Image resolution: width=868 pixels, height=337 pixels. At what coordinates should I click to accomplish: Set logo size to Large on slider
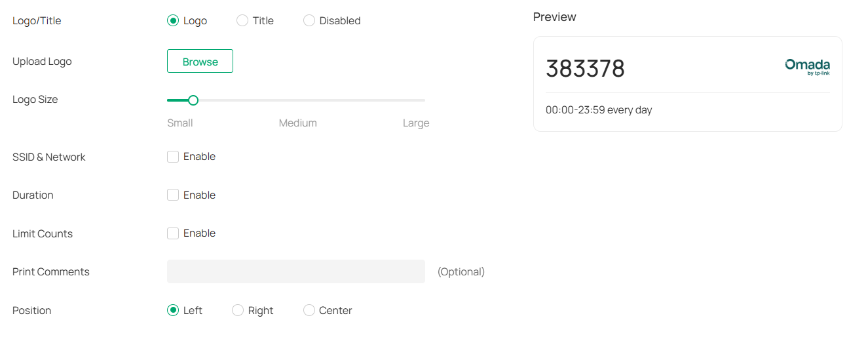[424, 100]
